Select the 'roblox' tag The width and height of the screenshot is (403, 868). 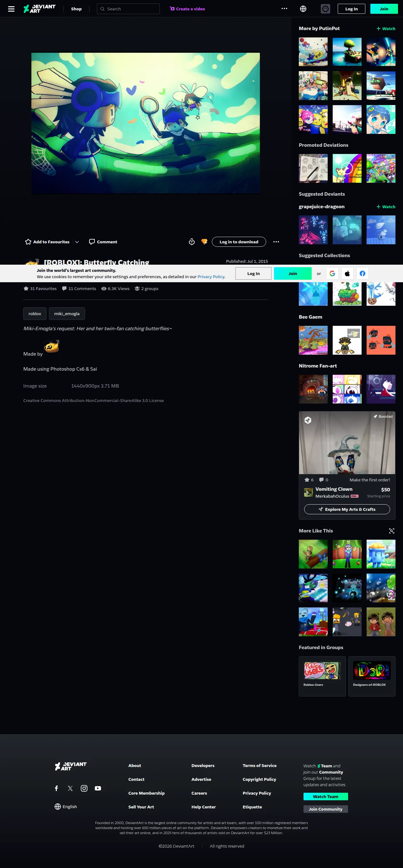pyautogui.click(x=35, y=313)
